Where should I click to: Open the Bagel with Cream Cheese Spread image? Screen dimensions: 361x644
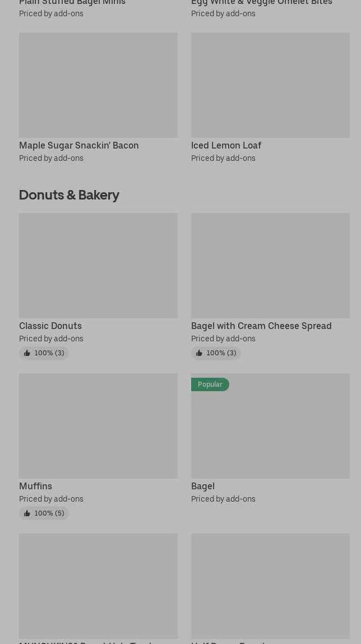270,265
